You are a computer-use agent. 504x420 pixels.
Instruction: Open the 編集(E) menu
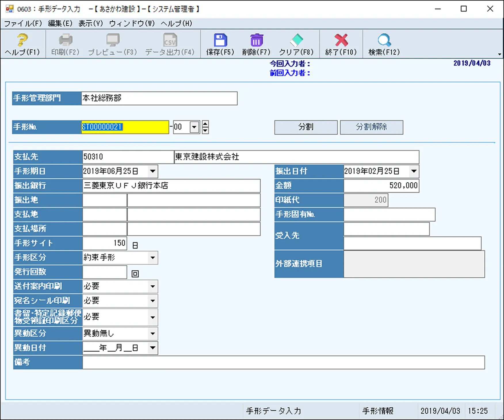[x=60, y=24]
